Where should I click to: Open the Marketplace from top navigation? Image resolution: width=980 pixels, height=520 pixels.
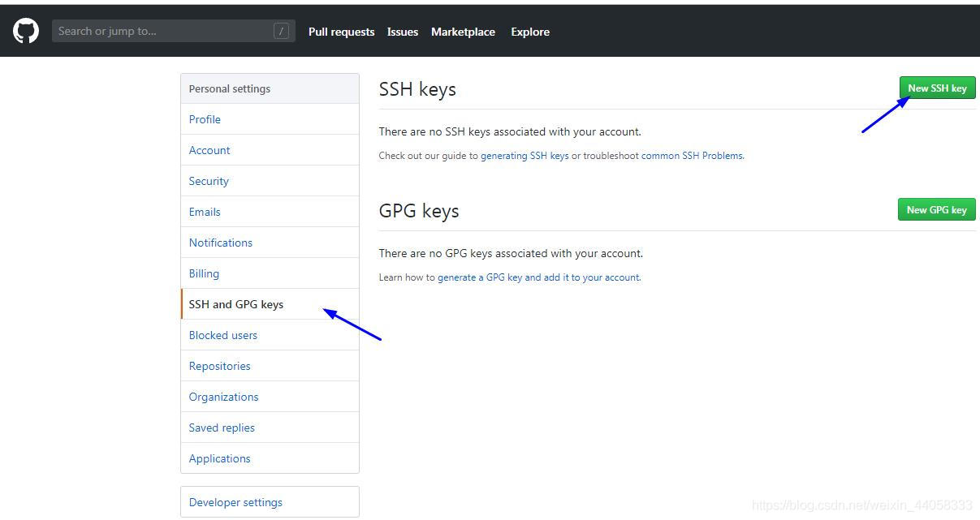click(463, 32)
